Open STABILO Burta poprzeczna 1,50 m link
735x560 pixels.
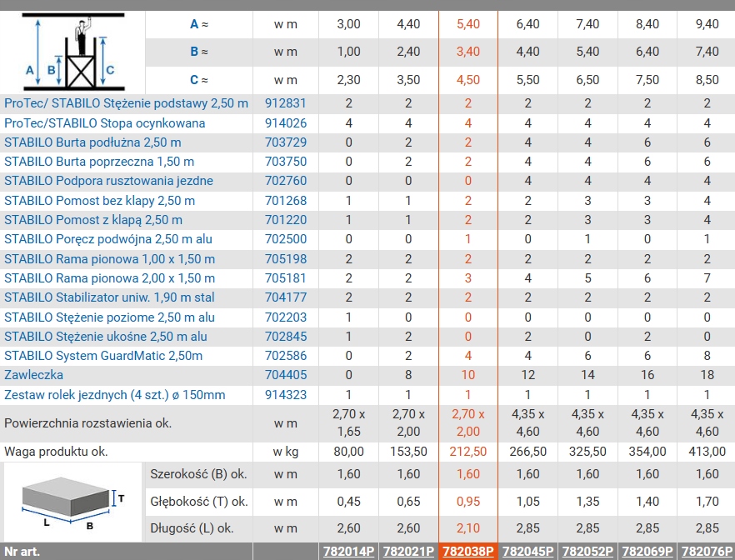click(99, 162)
